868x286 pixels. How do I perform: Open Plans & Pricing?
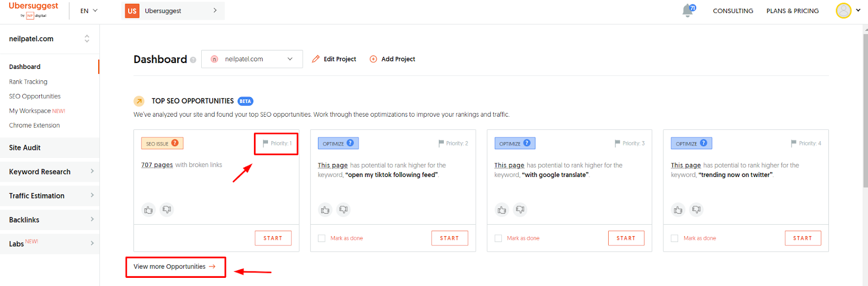coord(793,11)
